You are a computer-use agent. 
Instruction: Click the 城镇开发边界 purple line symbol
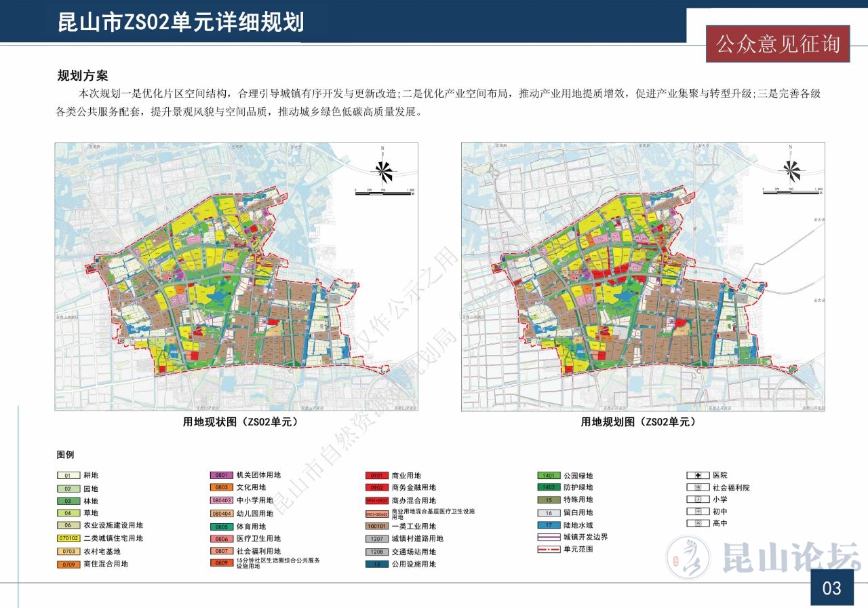pos(548,537)
